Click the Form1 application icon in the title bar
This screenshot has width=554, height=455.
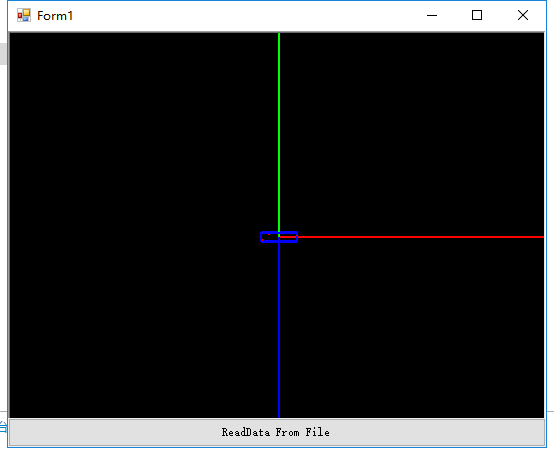(24, 15)
